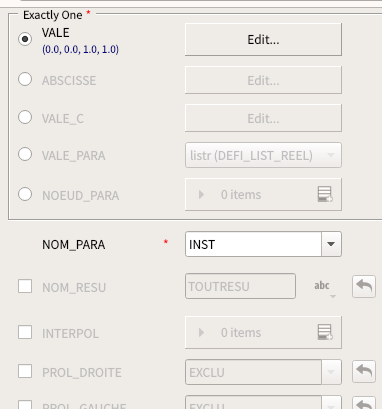382x409 pixels.
Task: Click the reset arrow icon for PROL_DROITE
Action: coord(364,371)
